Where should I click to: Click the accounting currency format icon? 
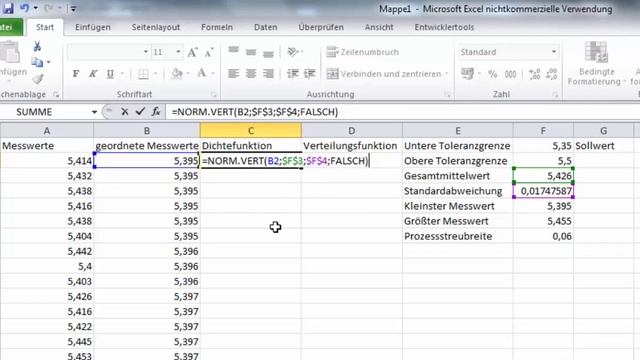(467, 74)
